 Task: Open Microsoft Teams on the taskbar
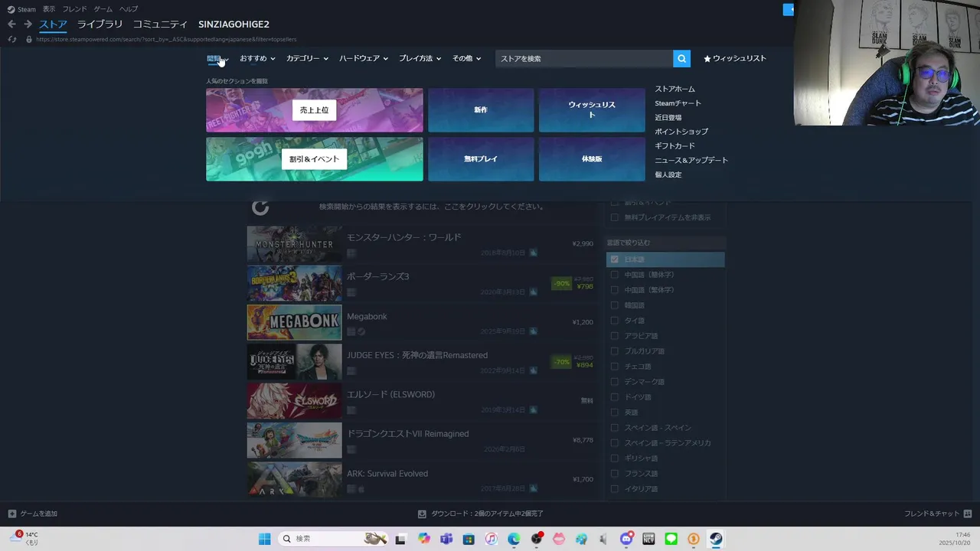tap(446, 539)
